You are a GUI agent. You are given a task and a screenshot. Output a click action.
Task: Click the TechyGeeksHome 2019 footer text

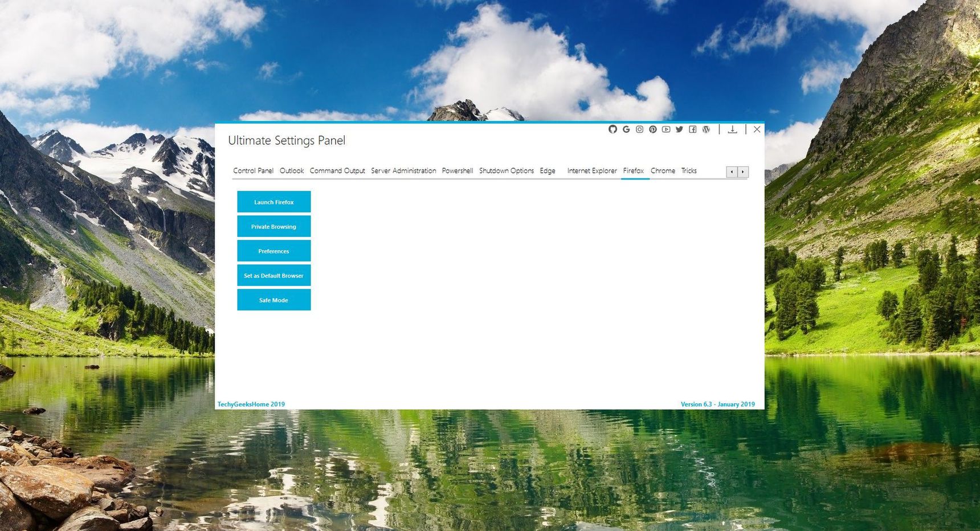(251, 405)
